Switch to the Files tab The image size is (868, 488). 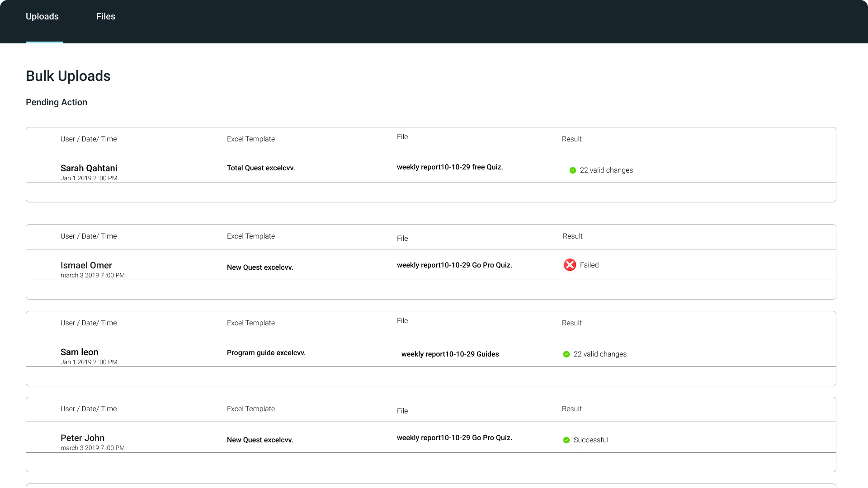[x=105, y=16]
